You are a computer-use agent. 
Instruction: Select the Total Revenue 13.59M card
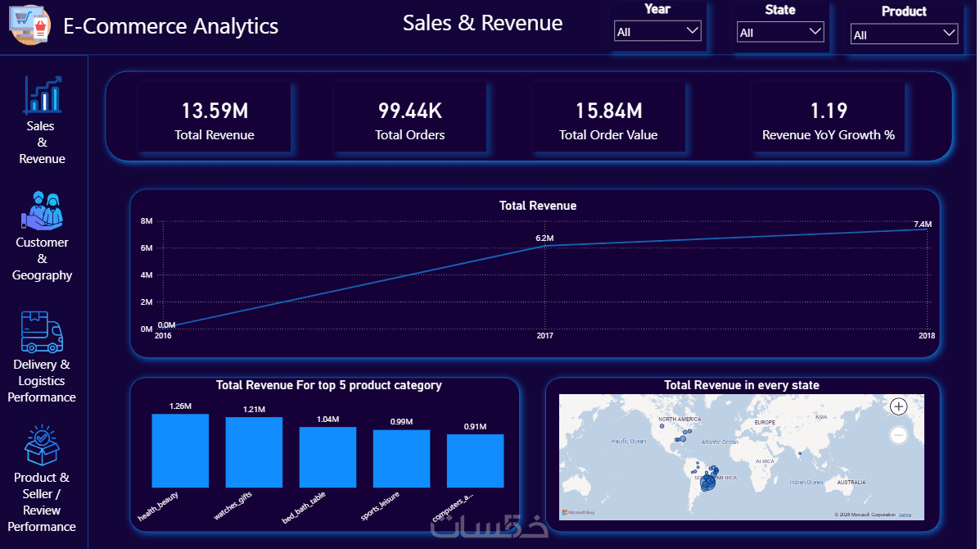pyautogui.click(x=215, y=117)
